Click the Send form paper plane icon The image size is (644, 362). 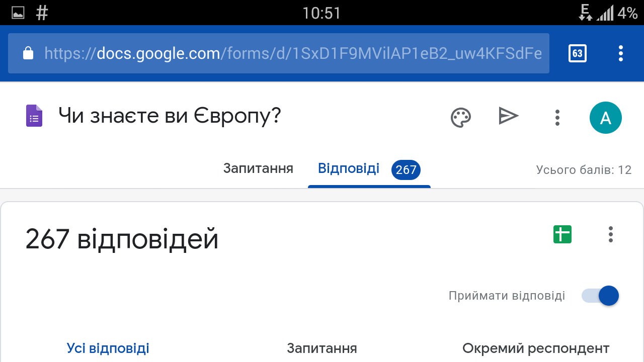tap(508, 116)
